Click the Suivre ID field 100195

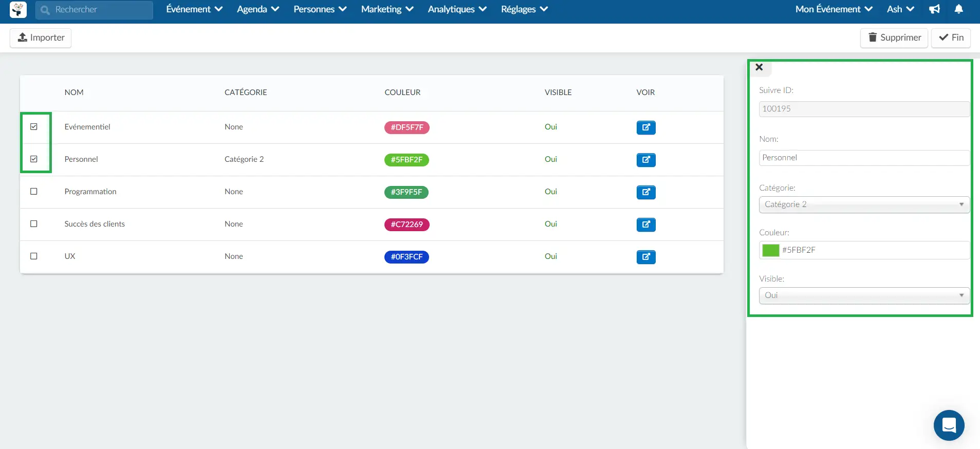(864, 109)
